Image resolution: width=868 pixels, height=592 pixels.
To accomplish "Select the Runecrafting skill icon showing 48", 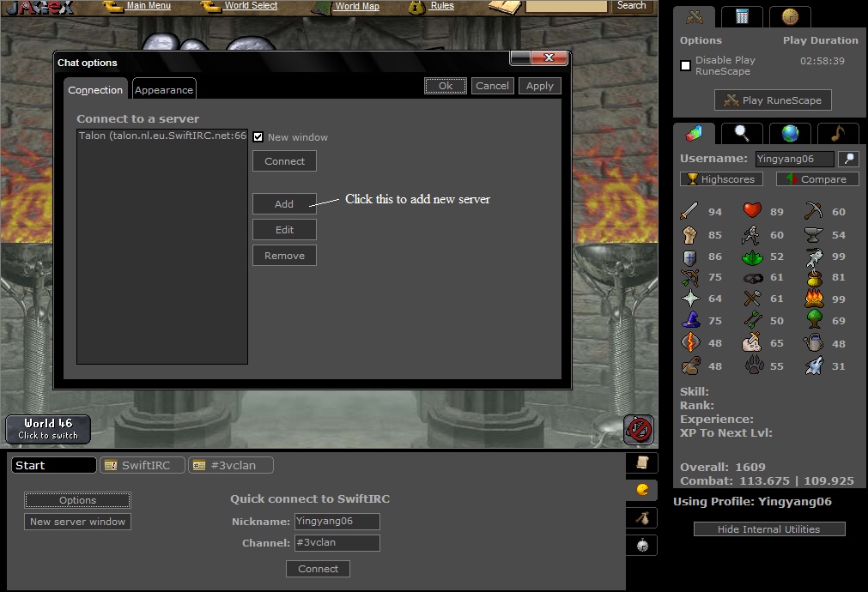I will click(689, 342).
